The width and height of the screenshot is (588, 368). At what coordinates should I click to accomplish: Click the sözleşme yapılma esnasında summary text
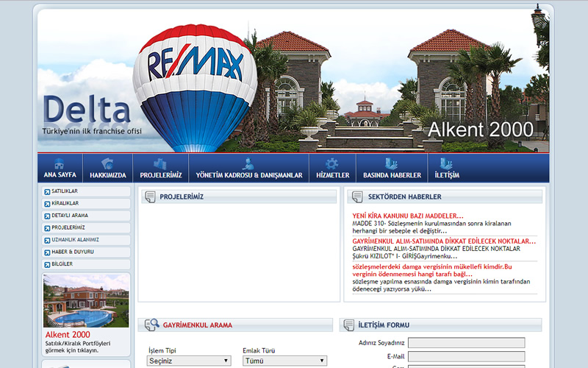coord(441,286)
